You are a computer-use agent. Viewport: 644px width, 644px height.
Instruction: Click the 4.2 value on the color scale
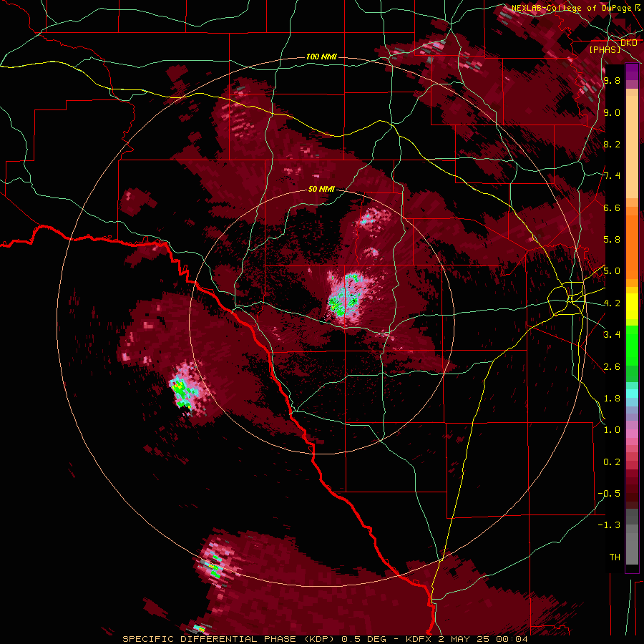tap(612, 303)
